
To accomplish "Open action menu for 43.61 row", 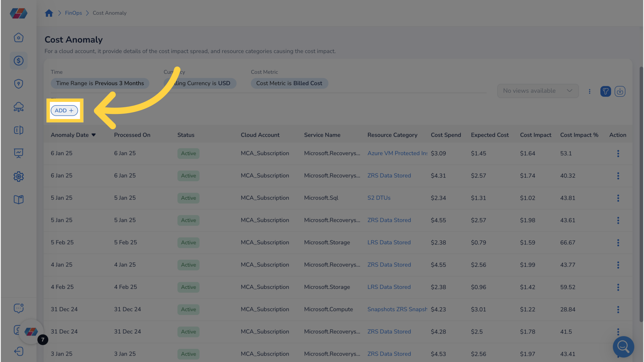I will point(618,221).
